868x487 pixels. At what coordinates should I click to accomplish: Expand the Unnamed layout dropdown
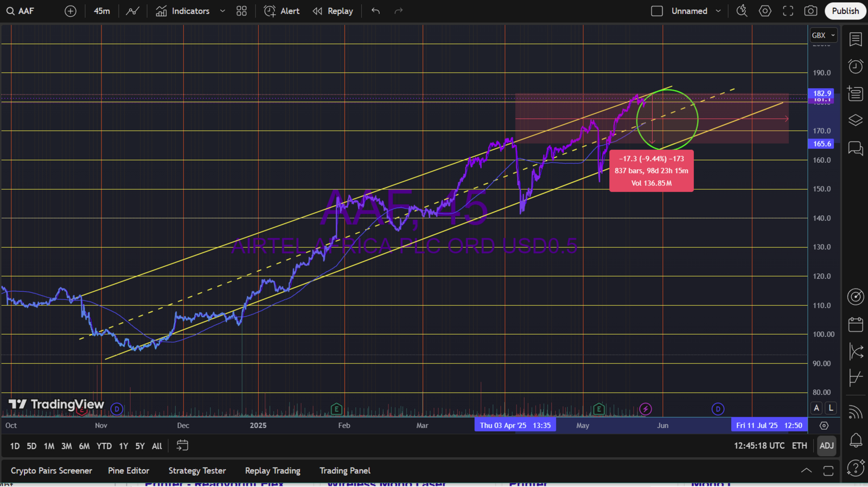[718, 11]
